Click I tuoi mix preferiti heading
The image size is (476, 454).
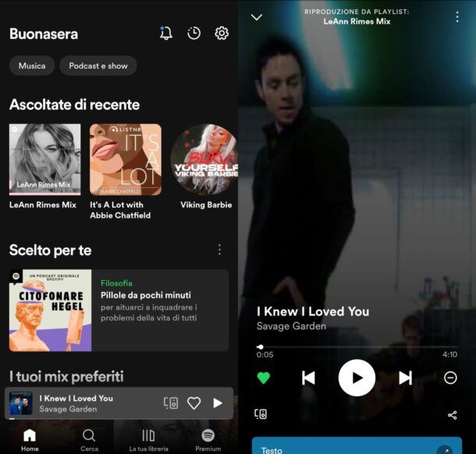(66, 376)
